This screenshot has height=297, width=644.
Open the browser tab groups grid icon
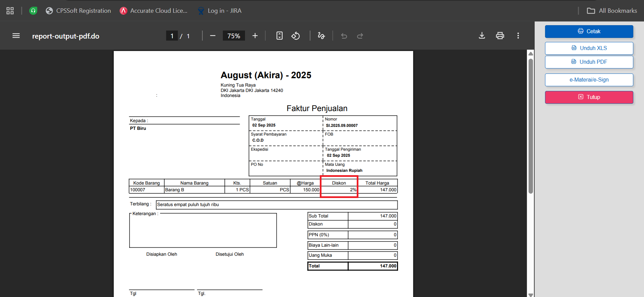(x=10, y=11)
